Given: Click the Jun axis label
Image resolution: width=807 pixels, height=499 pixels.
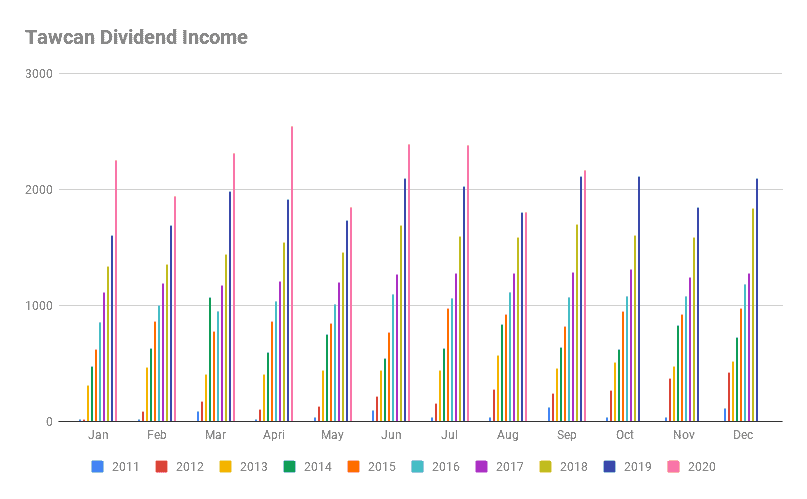Looking at the screenshot, I should tap(391, 435).
